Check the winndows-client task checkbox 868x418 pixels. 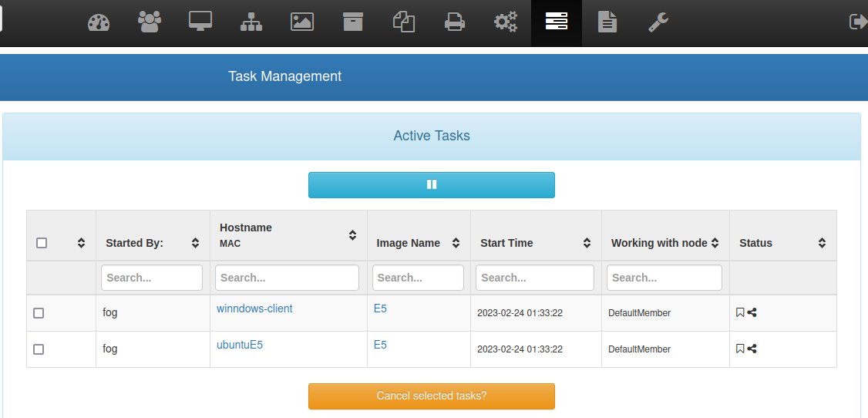39,313
